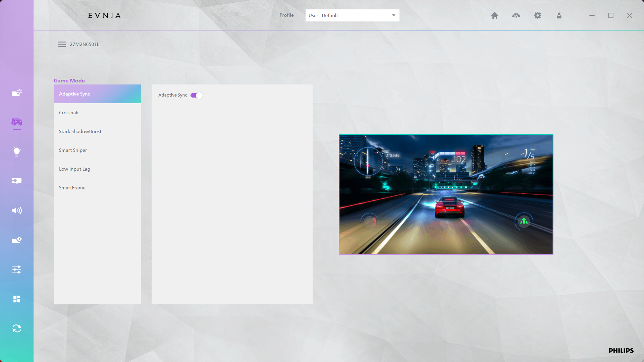Open Low Input Lag settings
This screenshot has width=644, height=362.
point(74,169)
